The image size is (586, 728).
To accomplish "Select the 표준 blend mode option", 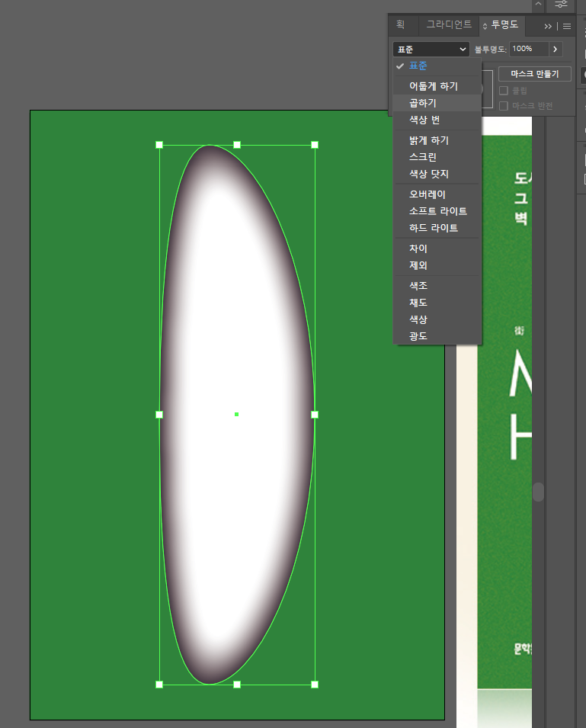I will click(x=437, y=66).
